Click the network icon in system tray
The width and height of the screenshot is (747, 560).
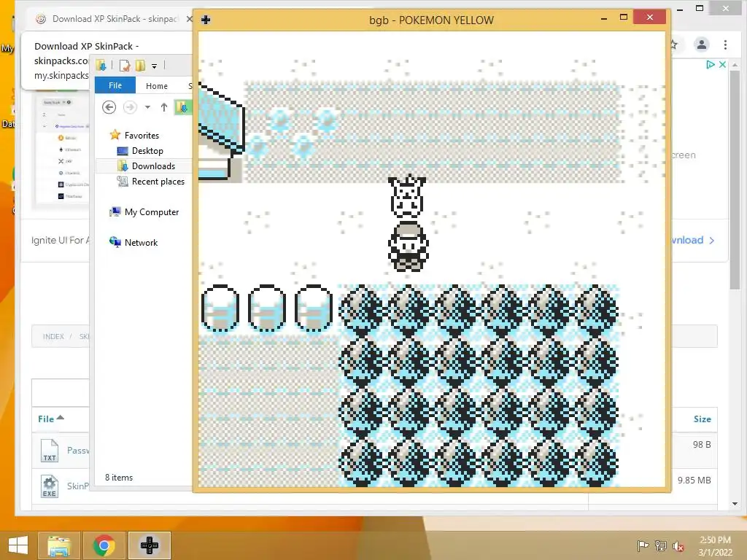pos(661,545)
